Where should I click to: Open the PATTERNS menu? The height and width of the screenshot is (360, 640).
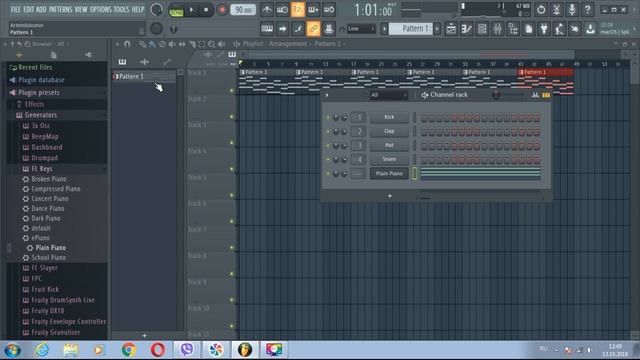pyautogui.click(x=60, y=9)
